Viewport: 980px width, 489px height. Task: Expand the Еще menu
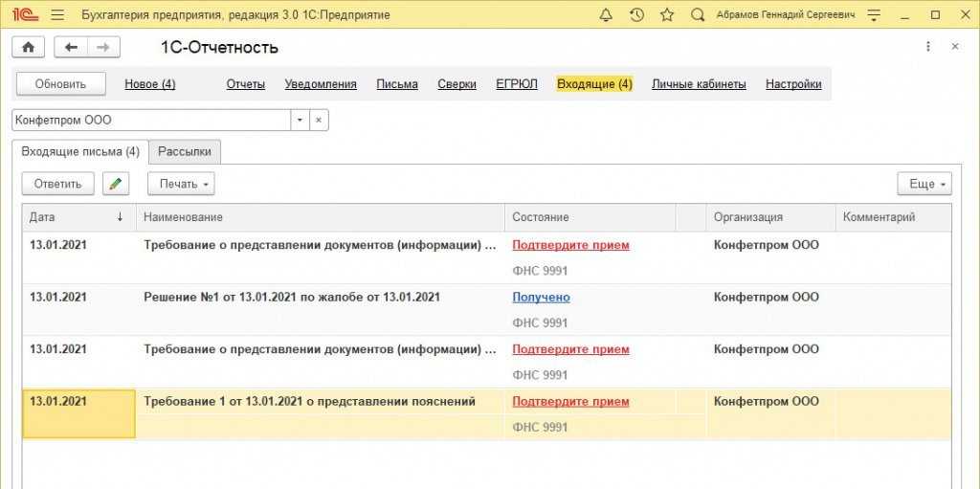[x=924, y=183]
